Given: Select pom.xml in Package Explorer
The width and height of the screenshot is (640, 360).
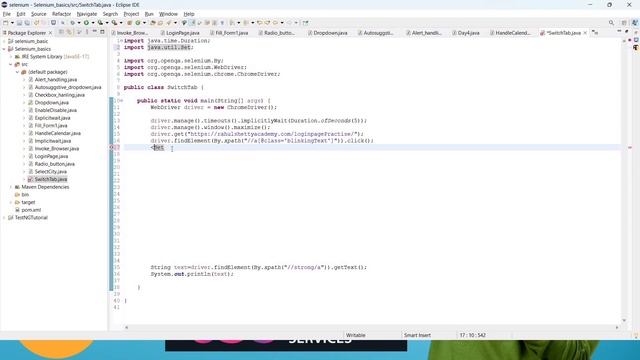Looking at the screenshot, I should click(x=31, y=210).
